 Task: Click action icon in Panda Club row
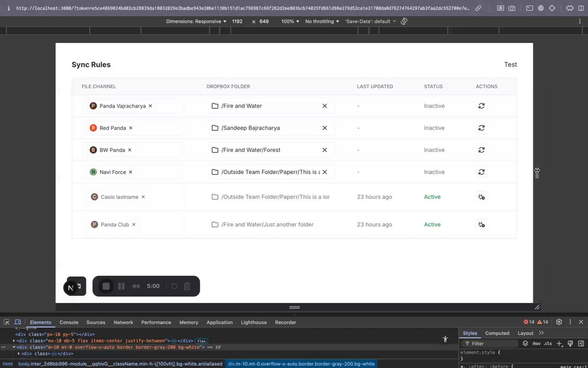tap(481, 225)
